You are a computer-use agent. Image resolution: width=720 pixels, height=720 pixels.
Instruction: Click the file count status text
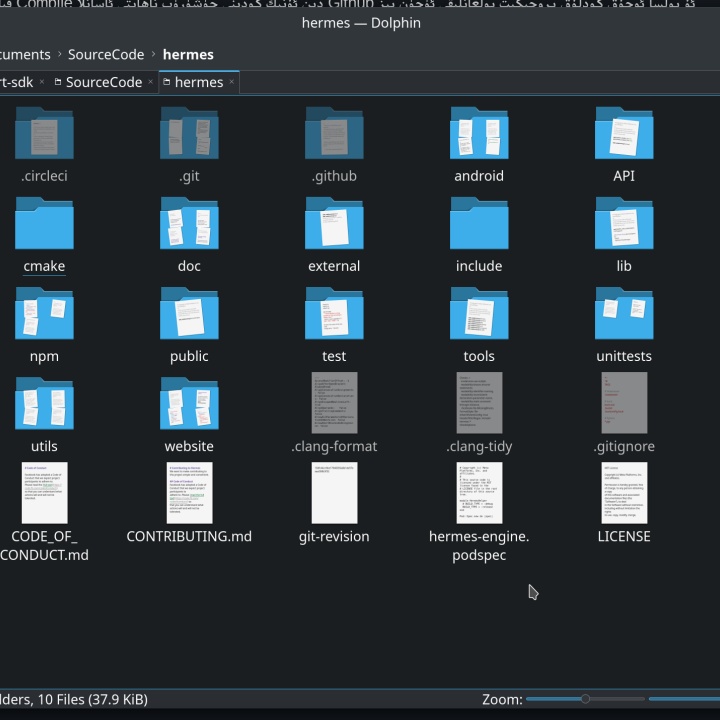point(73,699)
